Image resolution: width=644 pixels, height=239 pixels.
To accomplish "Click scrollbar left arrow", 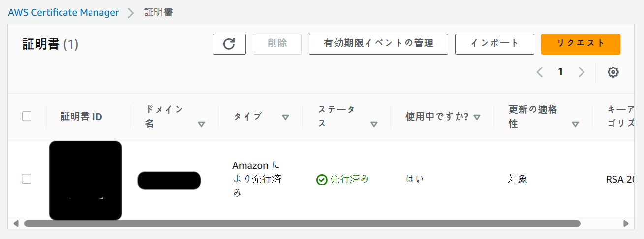I will 16,223.
